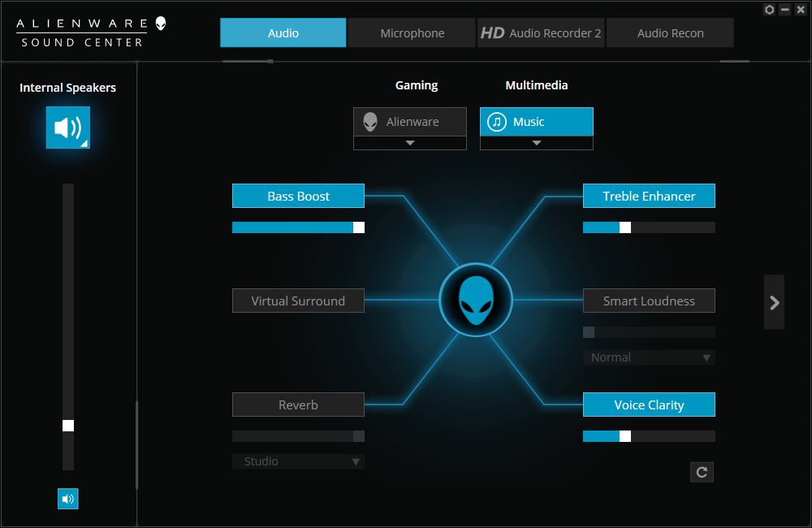This screenshot has width=812, height=528.
Task: Mute speakers with the small speaker icon
Action: click(68, 499)
